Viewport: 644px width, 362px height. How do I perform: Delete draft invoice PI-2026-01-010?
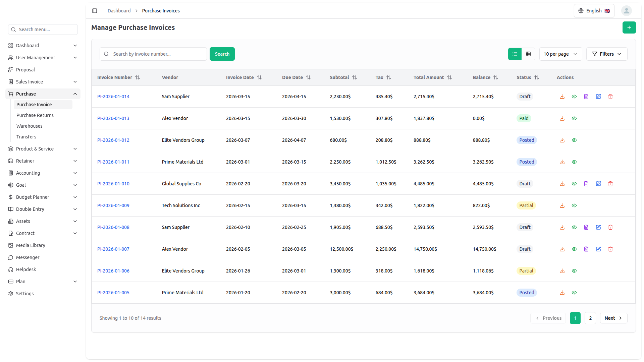pyautogui.click(x=610, y=184)
